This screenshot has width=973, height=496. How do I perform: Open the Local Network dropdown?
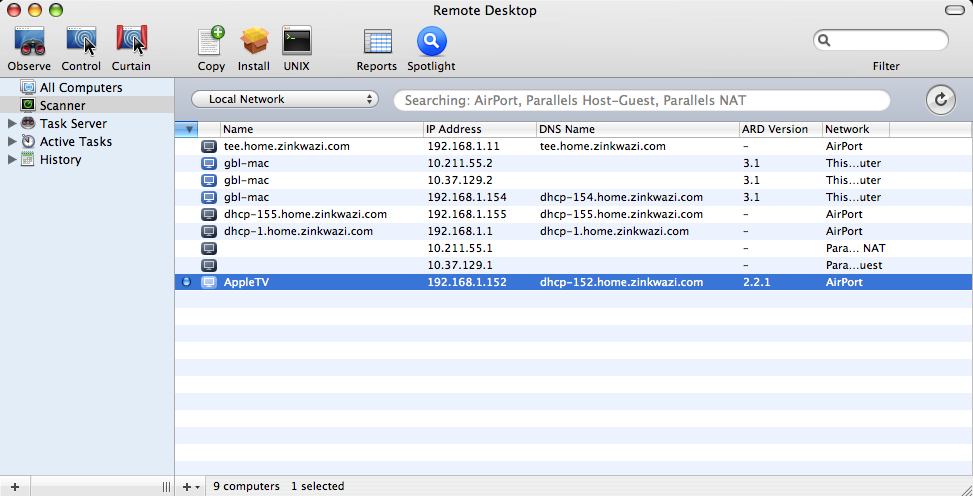coord(285,99)
